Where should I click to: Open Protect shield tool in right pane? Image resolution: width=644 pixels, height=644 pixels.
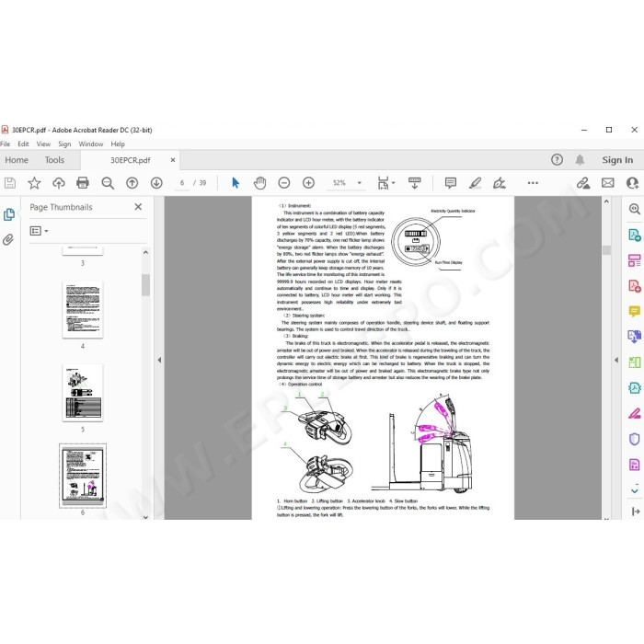coord(635,439)
